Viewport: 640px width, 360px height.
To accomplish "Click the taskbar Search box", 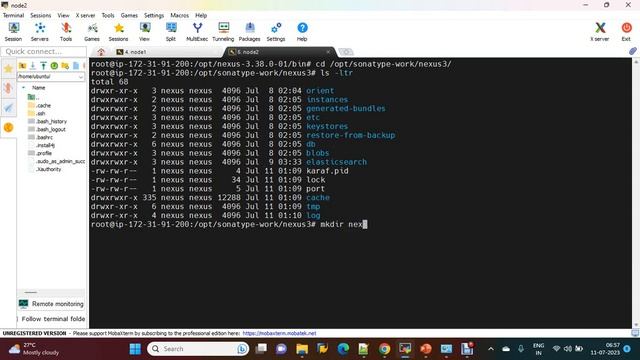I will [198, 349].
